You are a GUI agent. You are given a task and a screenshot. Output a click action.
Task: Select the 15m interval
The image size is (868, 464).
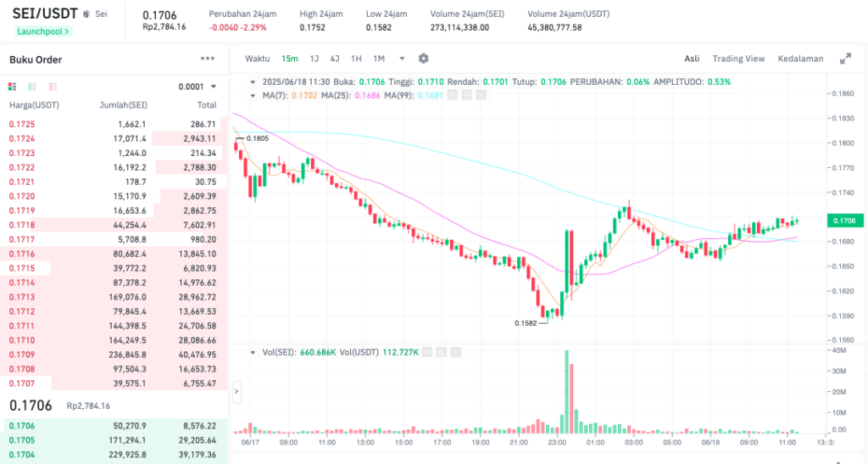point(290,59)
